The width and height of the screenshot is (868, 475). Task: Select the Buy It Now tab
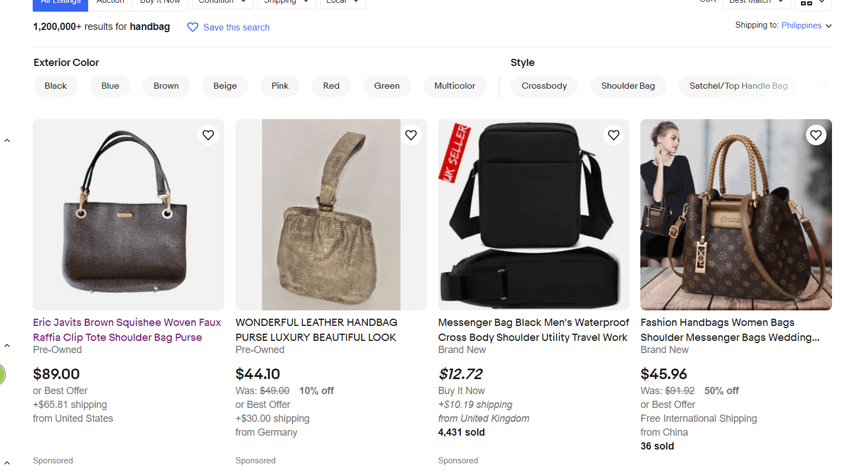coord(160,3)
